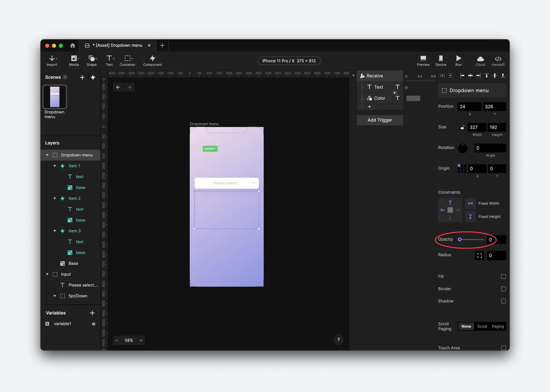The width and height of the screenshot is (550, 392).
Task: Add a new scene with plus icon
Action: click(82, 77)
